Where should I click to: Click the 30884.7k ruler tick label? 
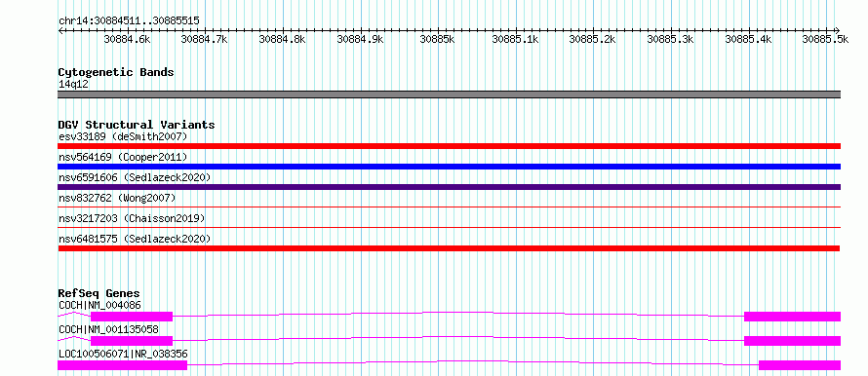point(205,39)
